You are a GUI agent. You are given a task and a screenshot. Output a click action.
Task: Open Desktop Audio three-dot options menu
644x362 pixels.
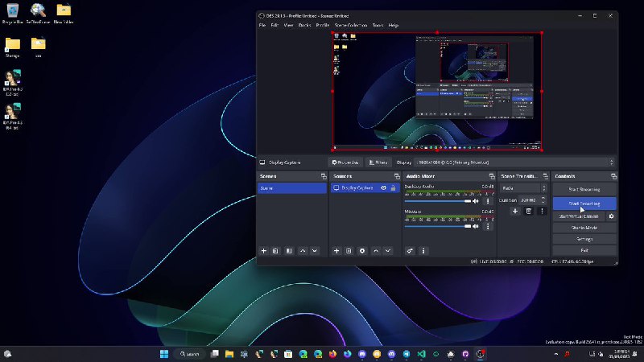(488, 201)
